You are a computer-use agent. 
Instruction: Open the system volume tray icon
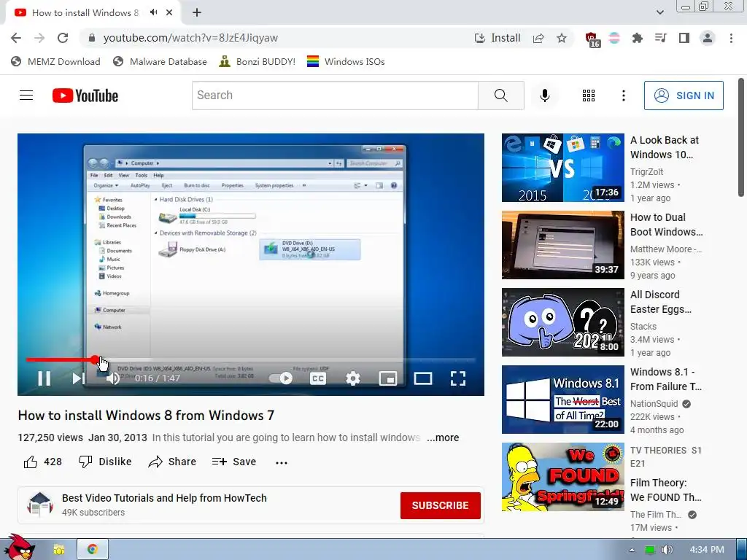pos(668,550)
